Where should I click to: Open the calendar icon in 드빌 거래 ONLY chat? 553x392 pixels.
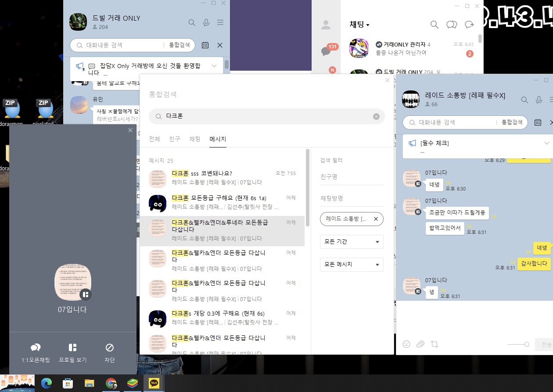pos(205,45)
